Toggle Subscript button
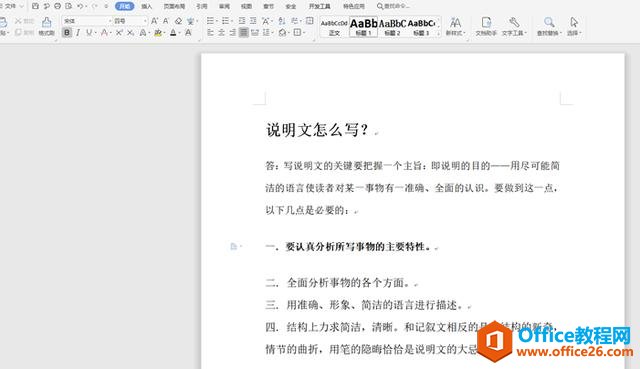The width and height of the screenshot is (640, 369). point(130,33)
